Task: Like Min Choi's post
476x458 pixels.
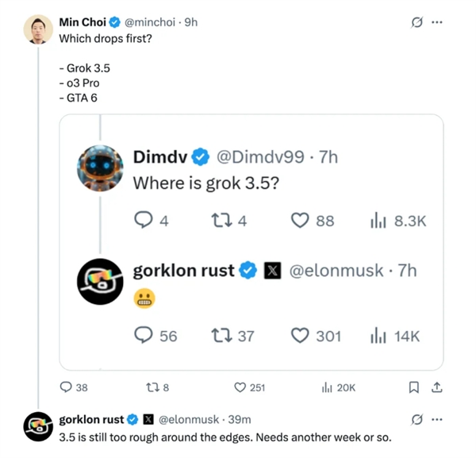Action: click(x=240, y=387)
